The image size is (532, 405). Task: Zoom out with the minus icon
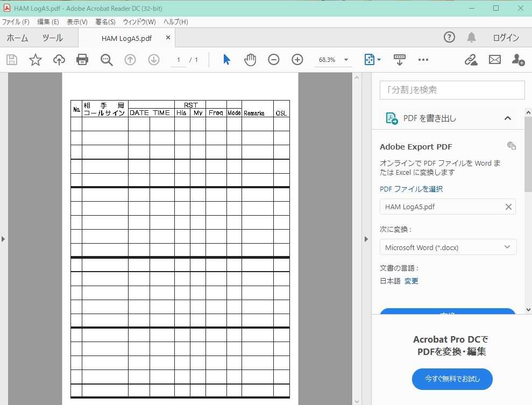pyautogui.click(x=274, y=60)
